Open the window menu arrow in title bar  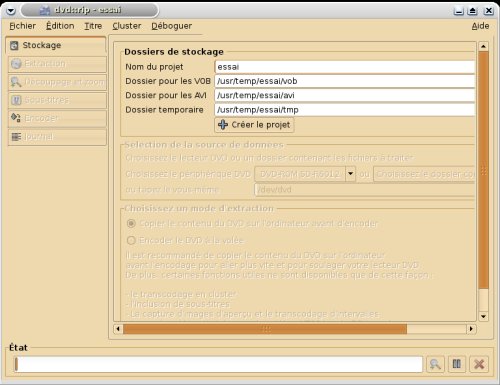pyautogui.click(x=11, y=11)
